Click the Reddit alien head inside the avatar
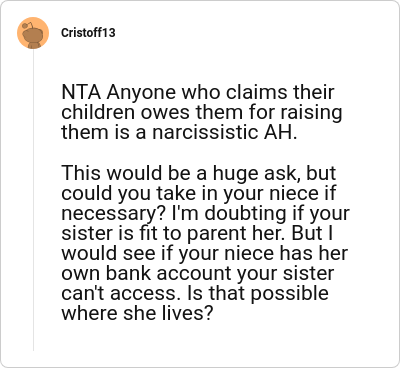 point(33,33)
